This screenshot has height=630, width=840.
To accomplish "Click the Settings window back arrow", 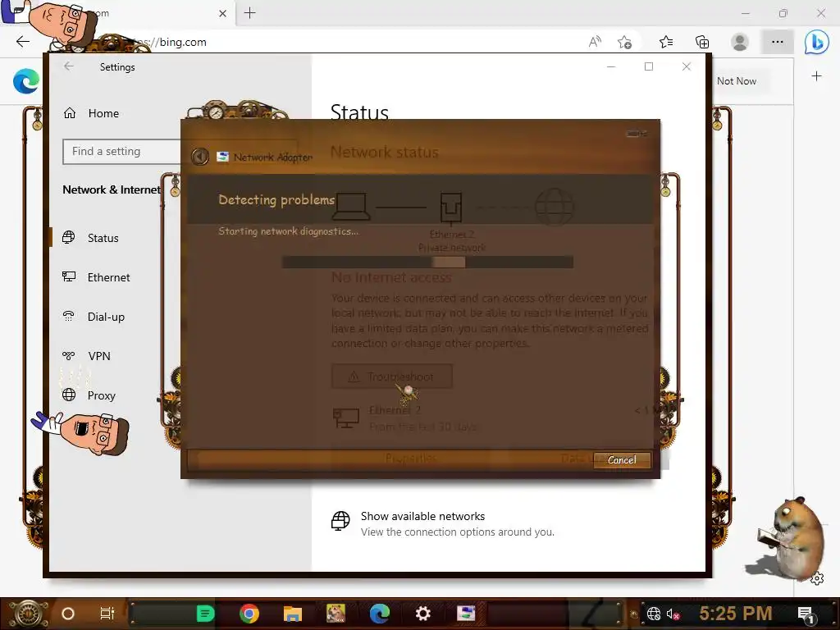I will click(x=69, y=66).
